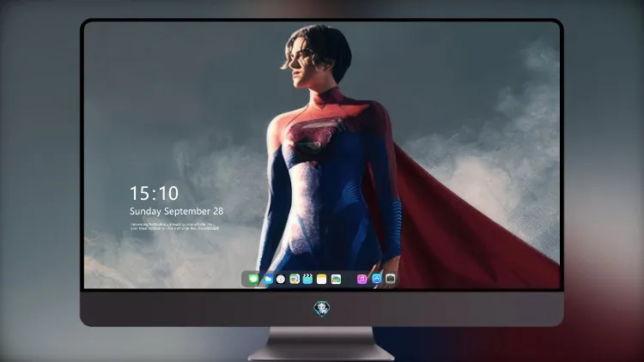The height and width of the screenshot is (362, 644).
Task: Open the Weather app in the dock
Action: pyautogui.click(x=268, y=279)
